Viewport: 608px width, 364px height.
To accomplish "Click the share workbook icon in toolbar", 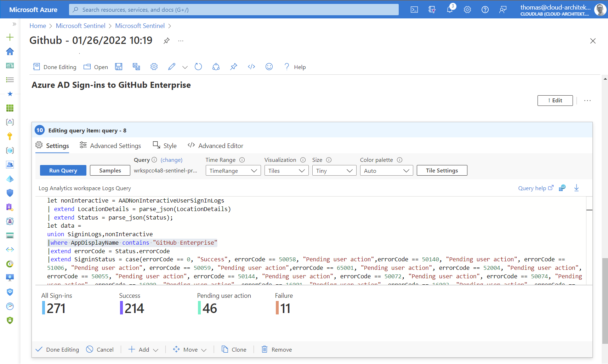I will 216,67.
